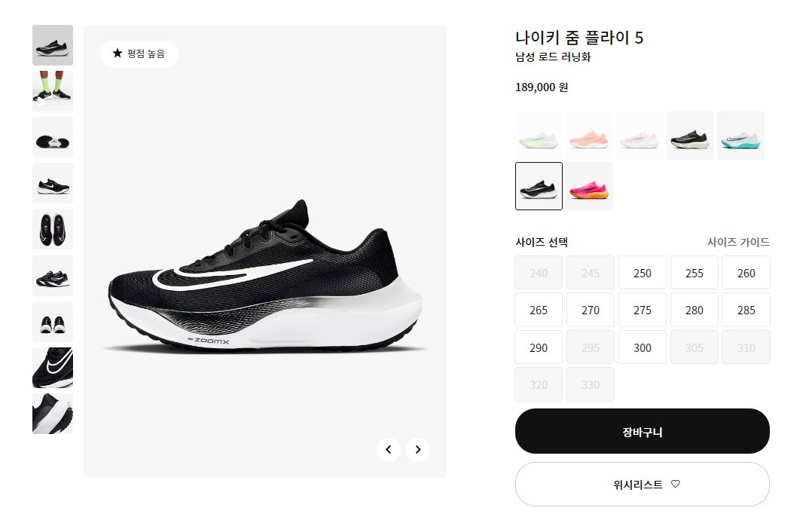This screenshot has width=812, height=520.
Task: Add to wishlist via 위시리스트 button
Action: point(642,485)
